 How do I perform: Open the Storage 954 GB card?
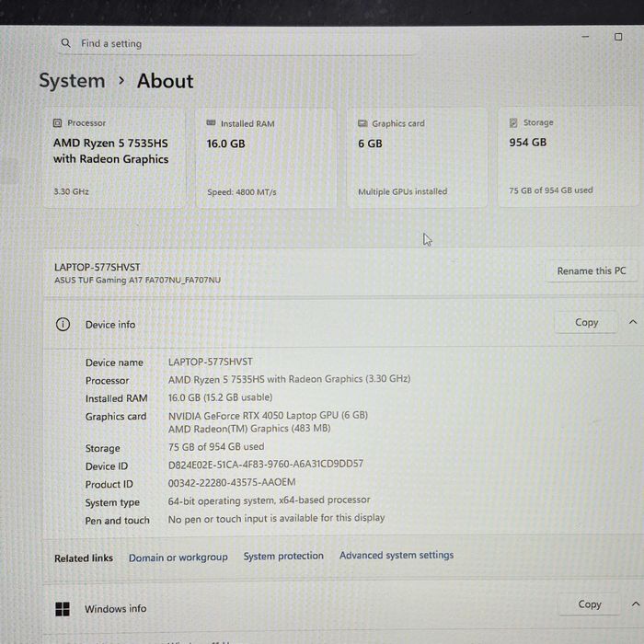569,157
